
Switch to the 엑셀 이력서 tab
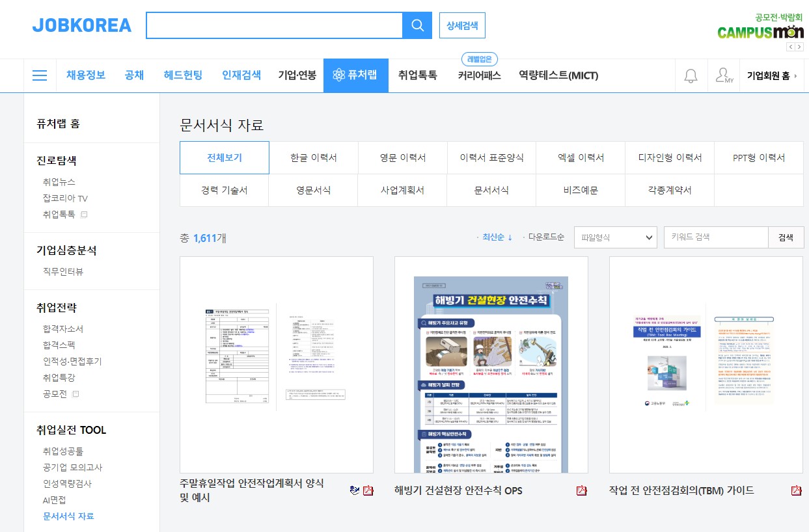(580, 157)
